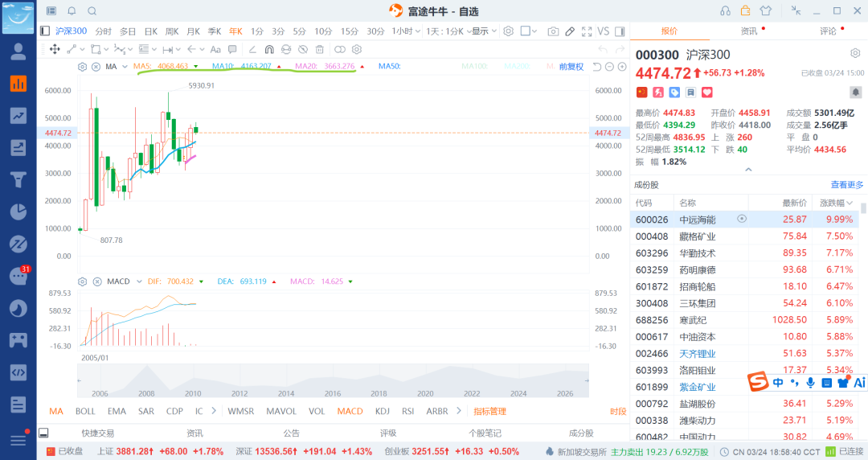This screenshot has width=868, height=460.
Task: Open the 显示 display dropdown
Action: pos(485,31)
